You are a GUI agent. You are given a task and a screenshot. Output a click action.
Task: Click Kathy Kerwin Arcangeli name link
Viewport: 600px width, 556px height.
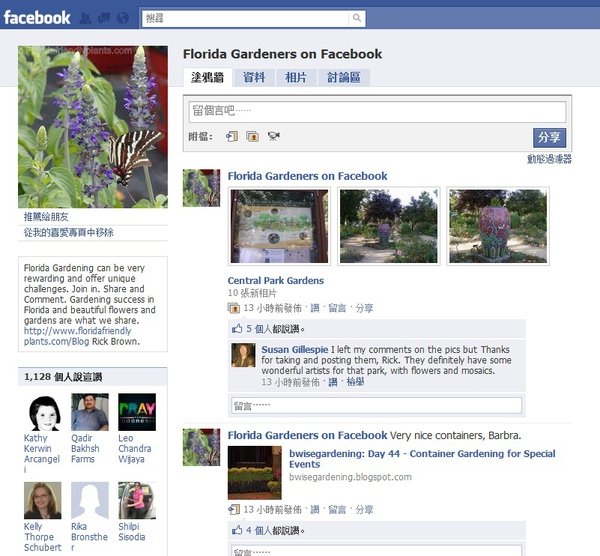click(42, 453)
